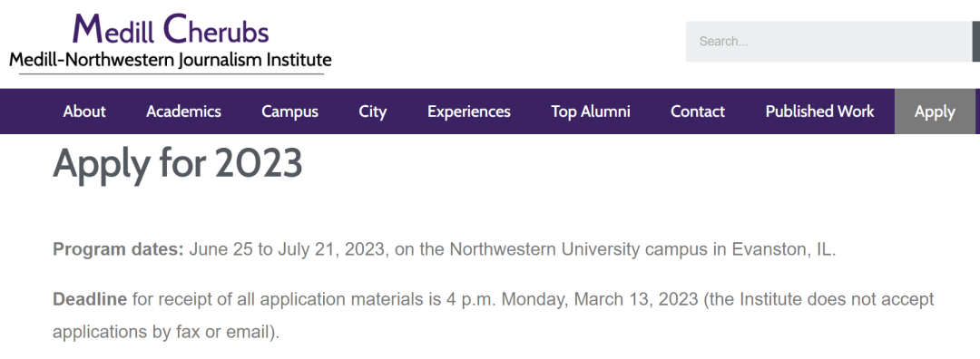This screenshot has width=980, height=359.
Task: Open the Experiences navigation item
Action: [x=469, y=112]
